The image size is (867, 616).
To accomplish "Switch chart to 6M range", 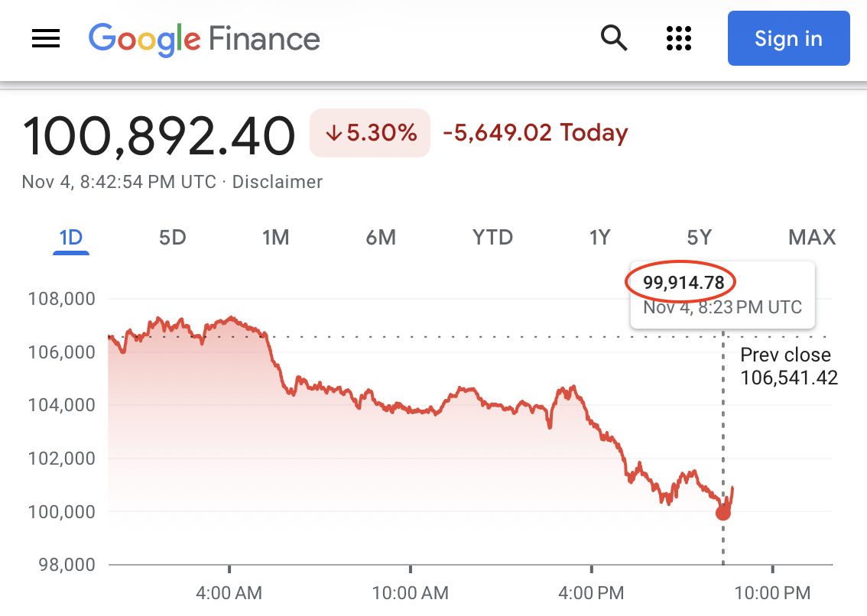I will 381,238.
